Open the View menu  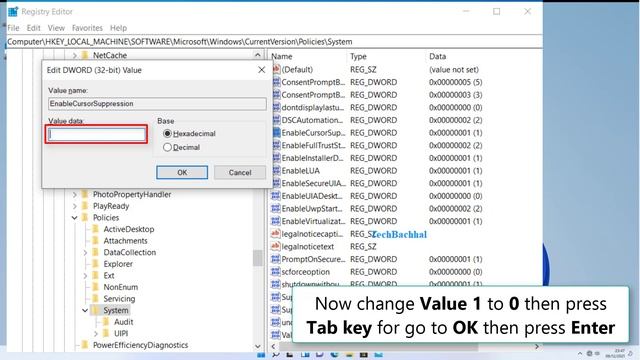(x=56, y=28)
